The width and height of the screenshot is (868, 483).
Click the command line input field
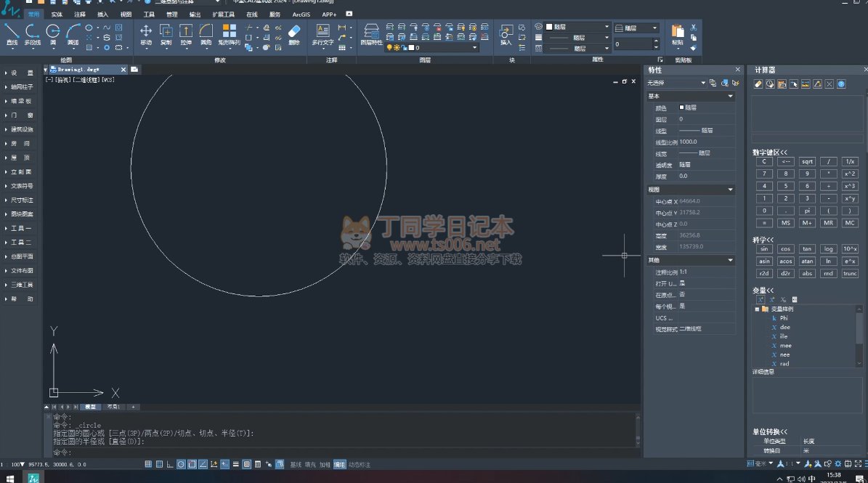[341, 452]
